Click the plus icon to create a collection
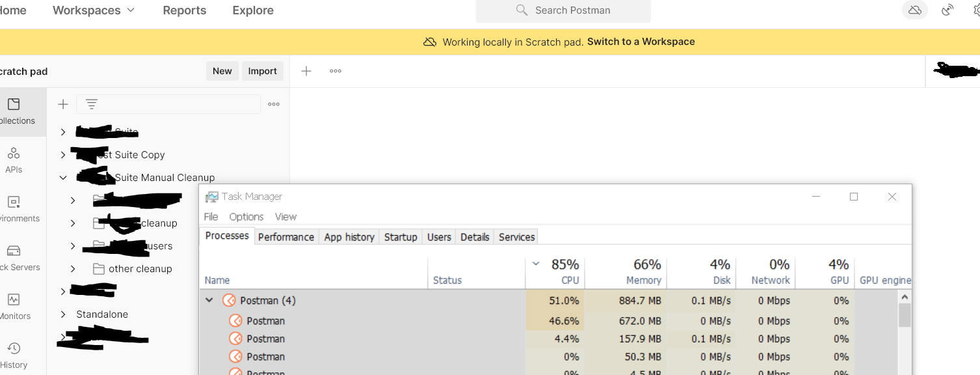Image resolution: width=980 pixels, height=375 pixels. coord(63,104)
